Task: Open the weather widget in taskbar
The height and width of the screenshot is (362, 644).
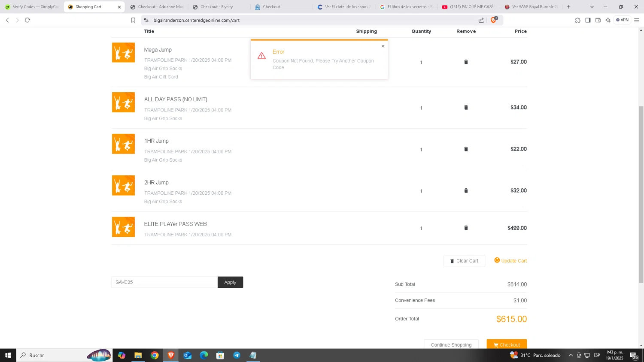Action: point(535,355)
